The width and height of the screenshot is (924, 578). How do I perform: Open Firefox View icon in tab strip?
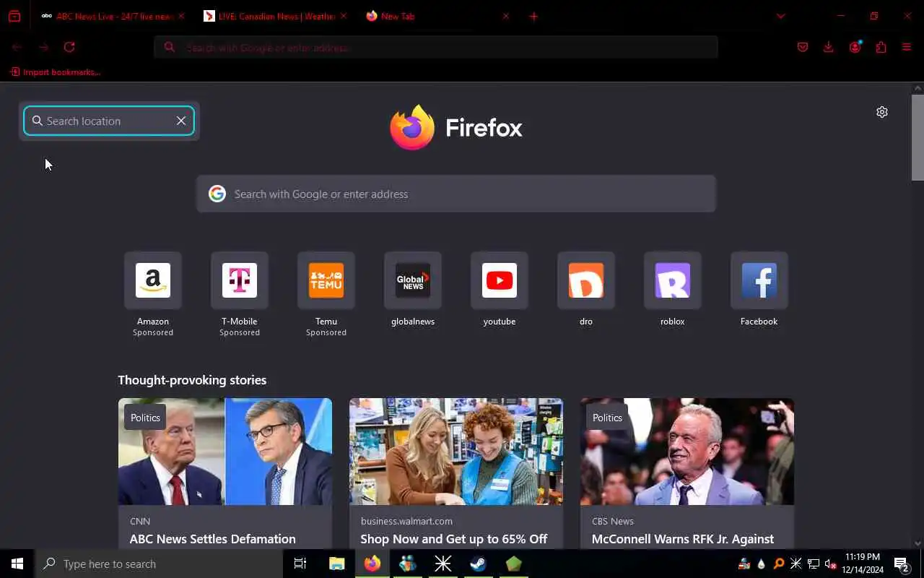pyautogui.click(x=14, y=16)
